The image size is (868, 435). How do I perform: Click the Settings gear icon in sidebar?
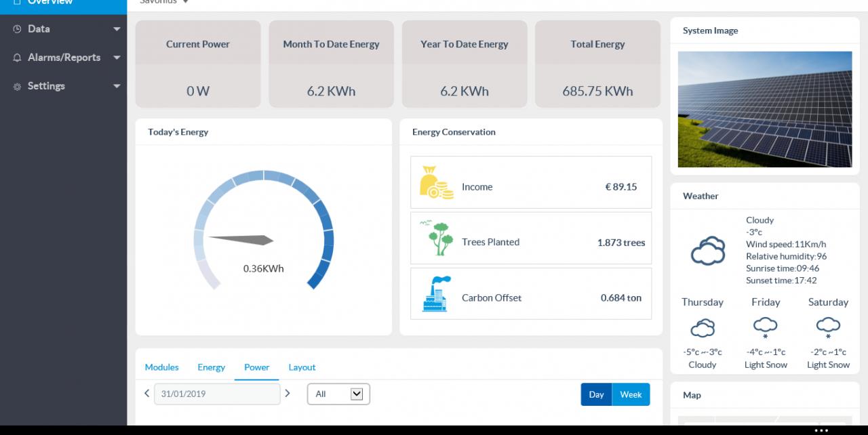17,86
